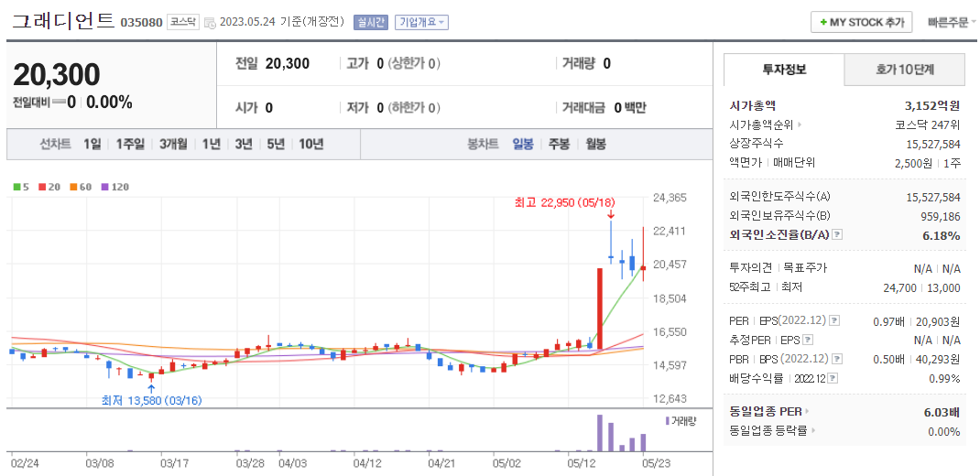980x476 pixels.
Task: Click the current price 20,300 large text
Action: (56, 76)
